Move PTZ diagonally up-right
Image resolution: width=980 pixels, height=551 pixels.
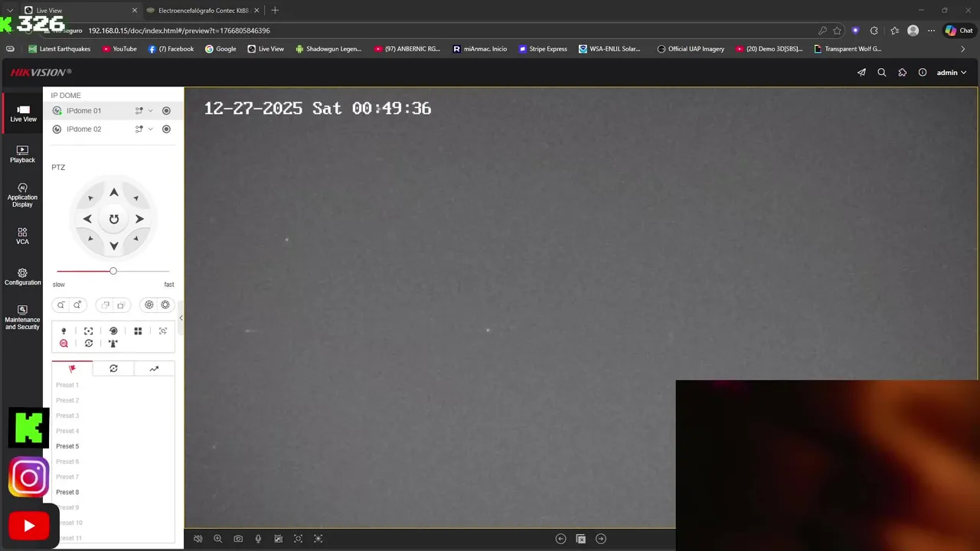[136, 198]
